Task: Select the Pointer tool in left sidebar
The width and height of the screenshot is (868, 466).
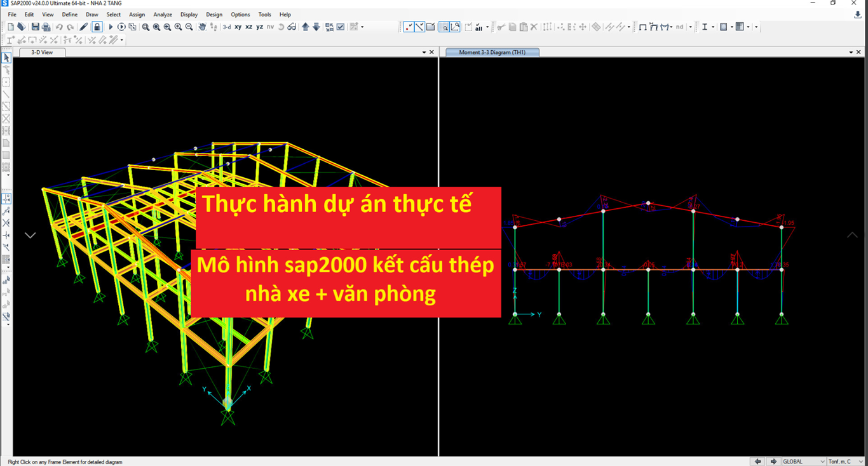Action: [6, 58]
